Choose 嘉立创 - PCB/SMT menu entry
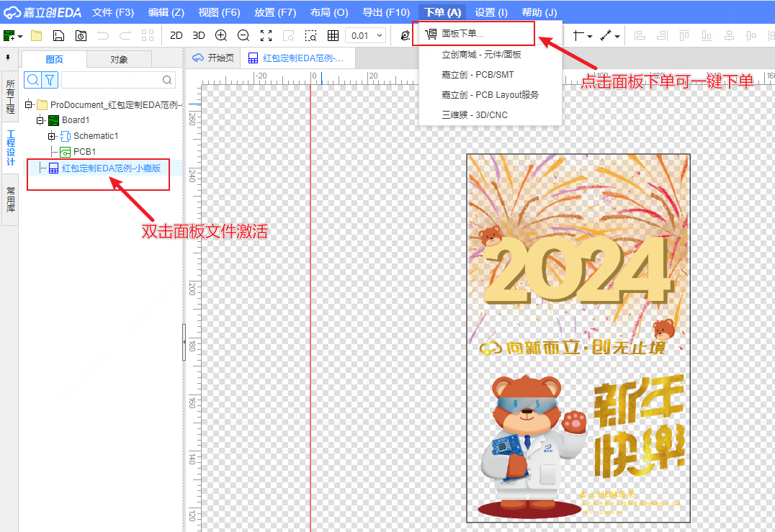Screen dimensions: 775x532 click(490, 75)
